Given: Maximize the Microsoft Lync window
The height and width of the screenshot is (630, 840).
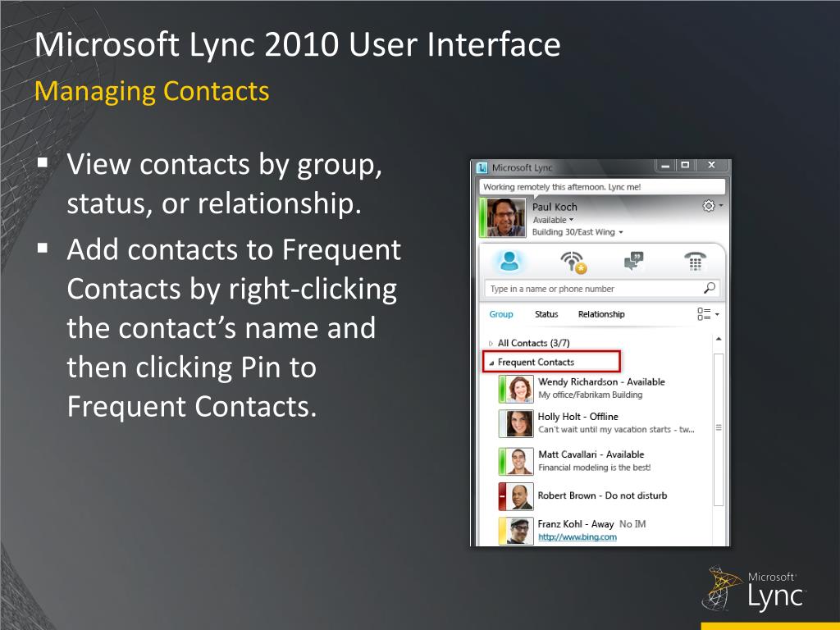Looking at the screenshot, I should (685, 166).
